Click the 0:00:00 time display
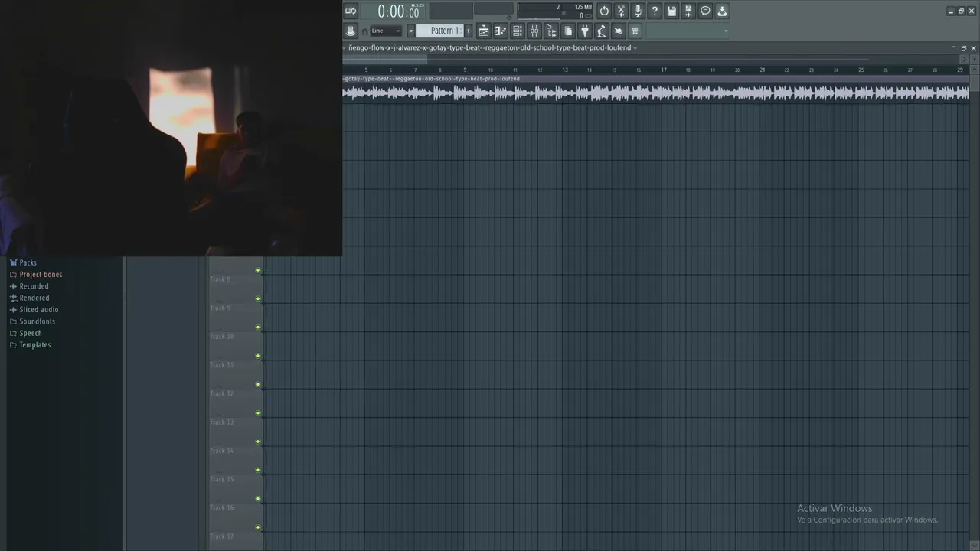 (x=399, y=11)
